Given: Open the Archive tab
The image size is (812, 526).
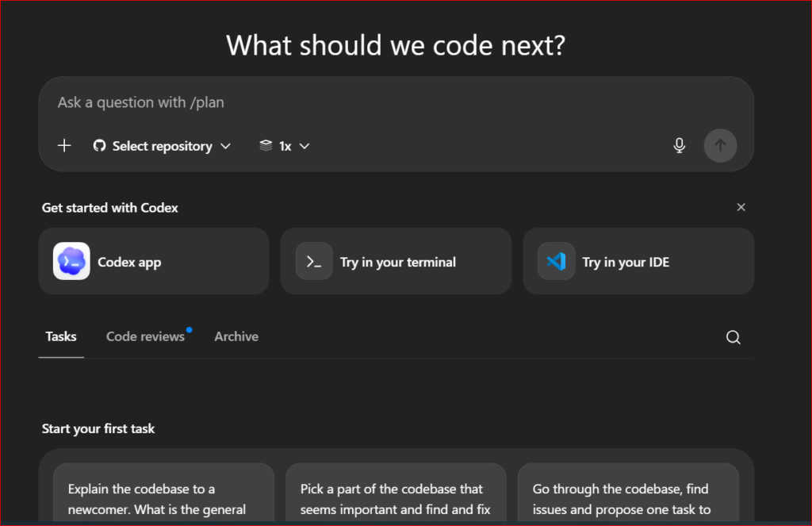Looking at the screenshot, I should [x=236, y=336].
